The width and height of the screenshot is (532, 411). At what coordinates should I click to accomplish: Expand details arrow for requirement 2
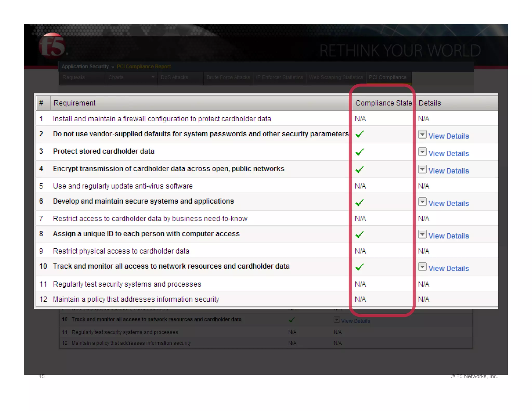tap(422, 134)
